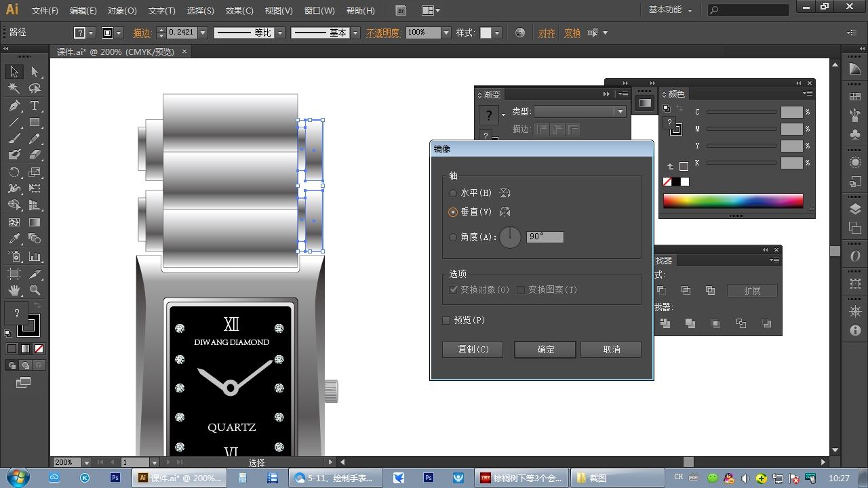Select the Selection (black arrow) tool
868x488 pixels.
point(14,72)
